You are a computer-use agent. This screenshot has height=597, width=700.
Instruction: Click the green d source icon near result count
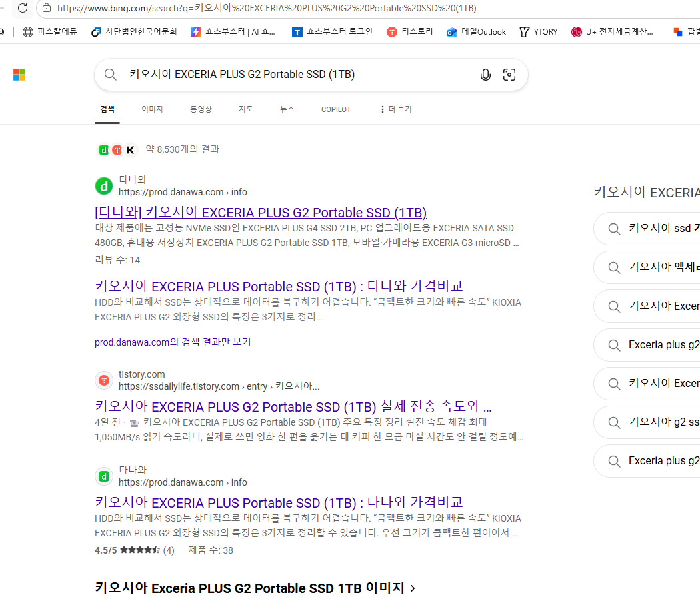pos(103,150)
